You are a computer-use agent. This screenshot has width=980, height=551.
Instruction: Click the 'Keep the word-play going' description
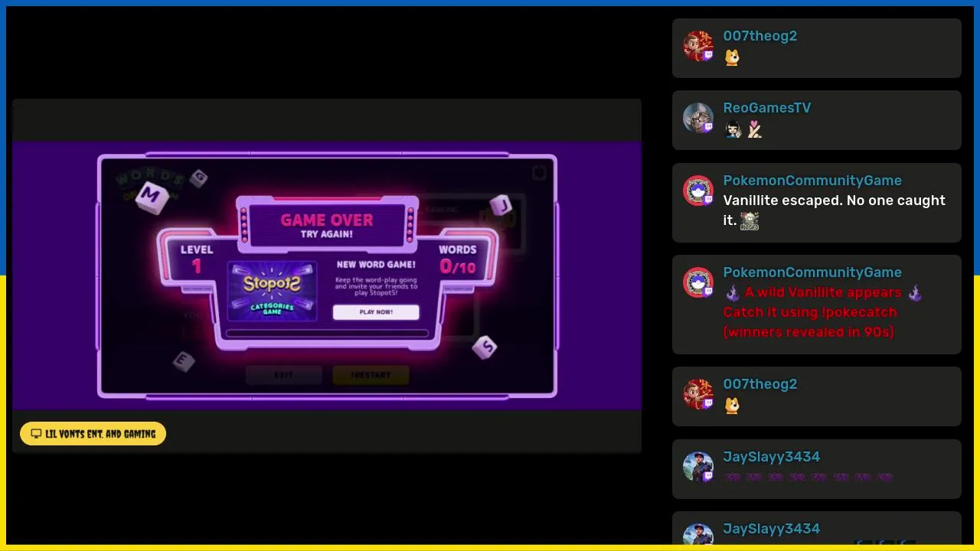click(376, 286)
